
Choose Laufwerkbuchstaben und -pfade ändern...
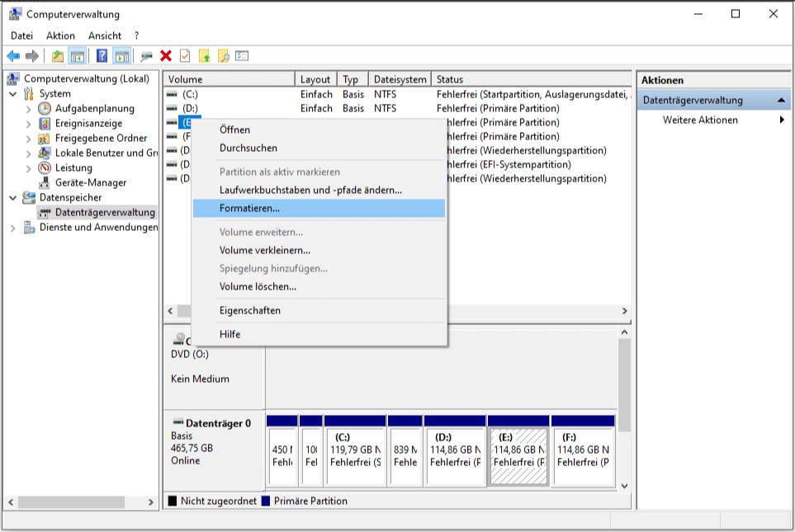click(x=319, y=190)
